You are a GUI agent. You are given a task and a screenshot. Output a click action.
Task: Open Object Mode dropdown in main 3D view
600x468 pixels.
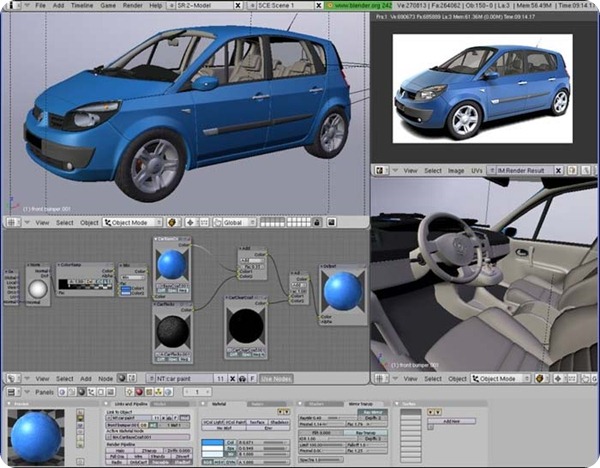(132, 222)
